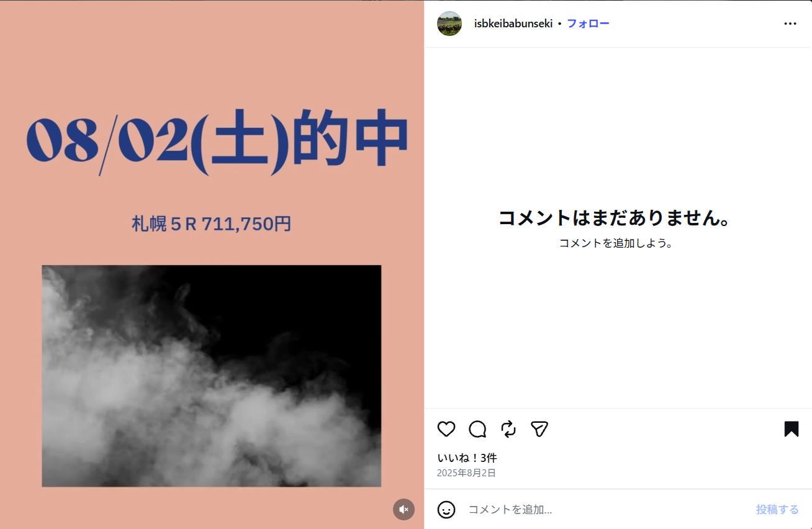Image resolution: width=812 pixels, height=529 pixels.
Task: Open the isbkeibabunseki profile avatar
Action: pyautogui.click(x=449, y=24)
